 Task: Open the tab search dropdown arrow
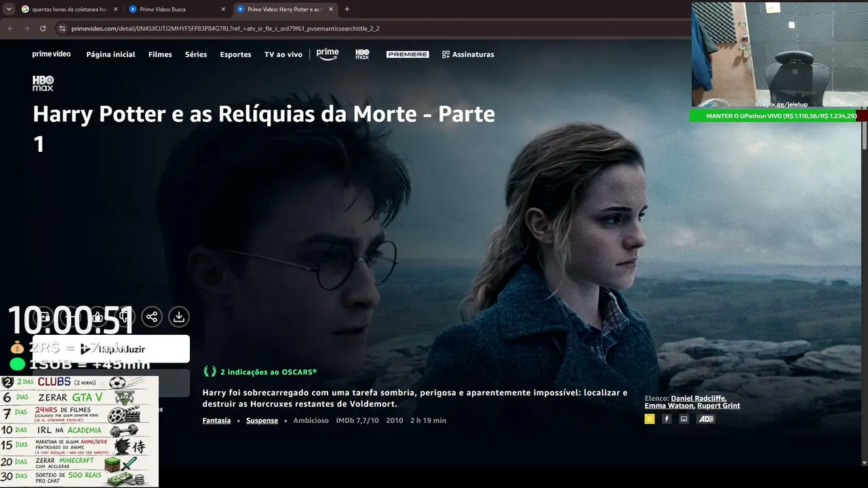(x=9, y=9)
